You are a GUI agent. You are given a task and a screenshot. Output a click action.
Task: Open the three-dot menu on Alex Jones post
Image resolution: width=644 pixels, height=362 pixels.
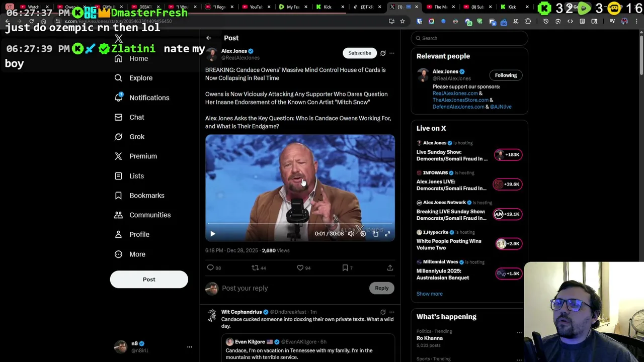[392, 53]
